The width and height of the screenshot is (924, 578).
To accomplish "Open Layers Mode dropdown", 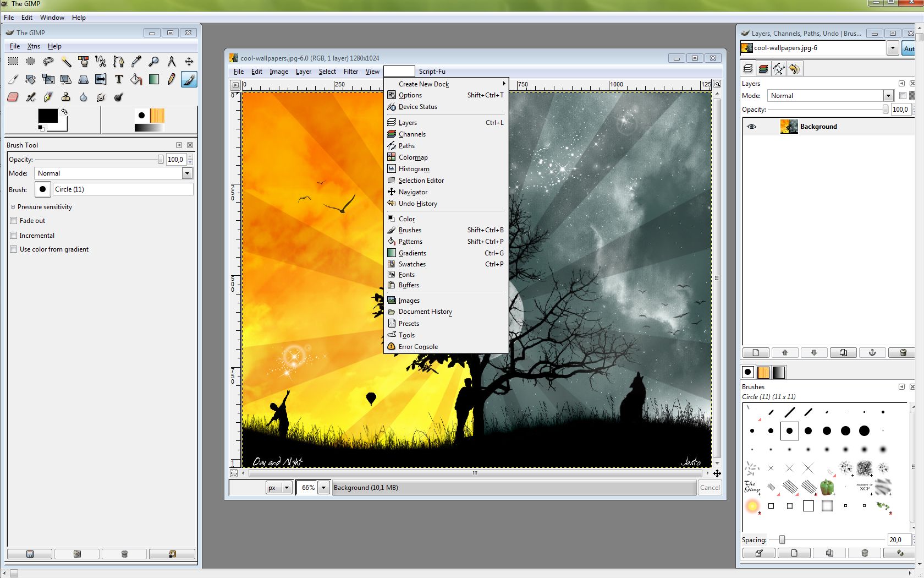I will tap(888, 96).
